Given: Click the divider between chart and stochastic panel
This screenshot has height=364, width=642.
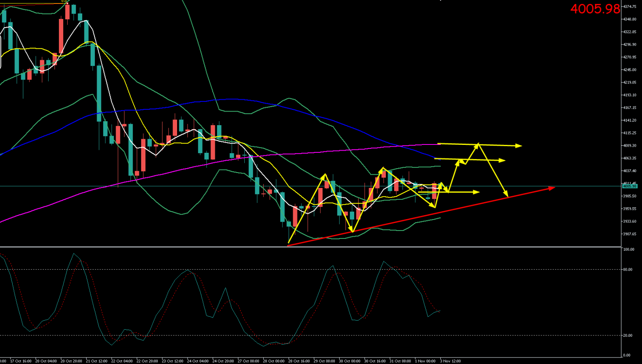Looking at the screenshot, I should pos(308,247).
